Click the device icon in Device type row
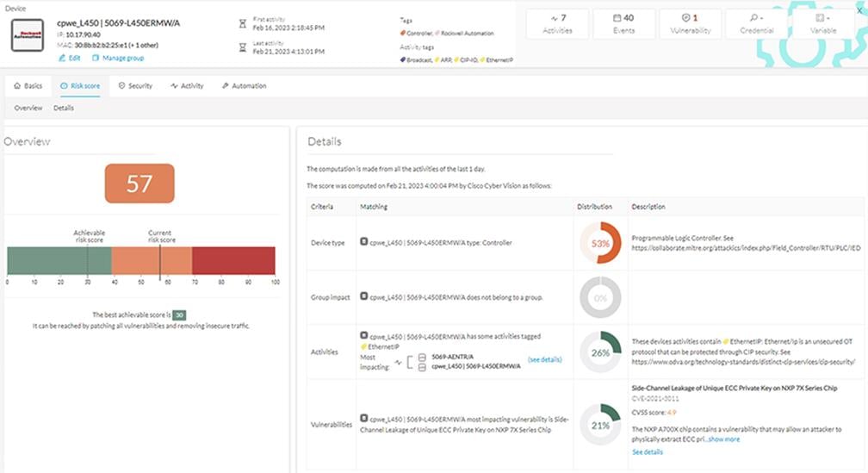This screenshot has width=868, height=473. tap(363, 241)
